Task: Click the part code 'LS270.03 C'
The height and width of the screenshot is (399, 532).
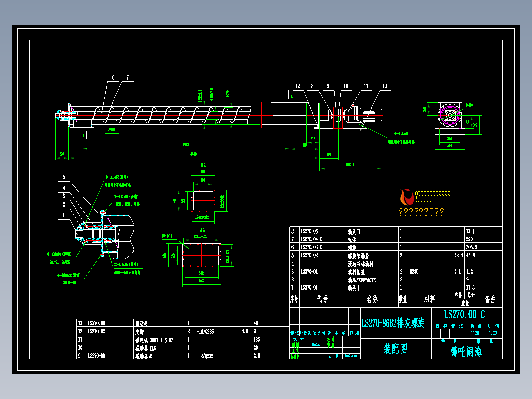Action: (x=311, y=247)
